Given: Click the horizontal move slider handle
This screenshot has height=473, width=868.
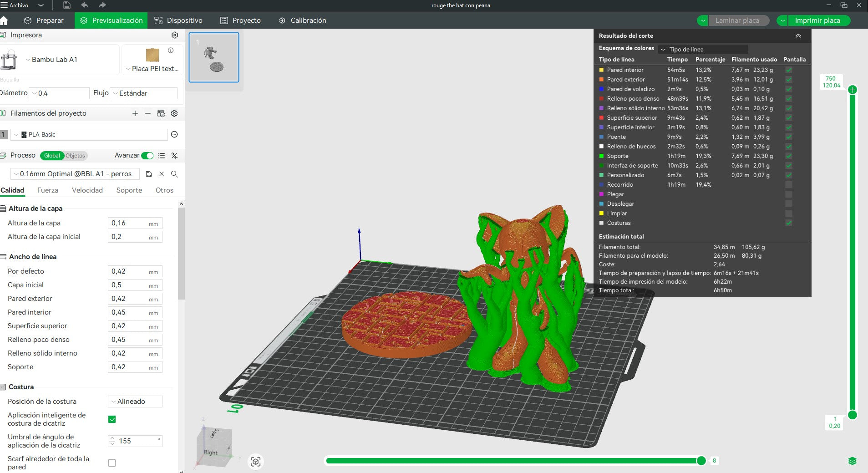Looking at the screenshot, I should click(x=701, y=461).
